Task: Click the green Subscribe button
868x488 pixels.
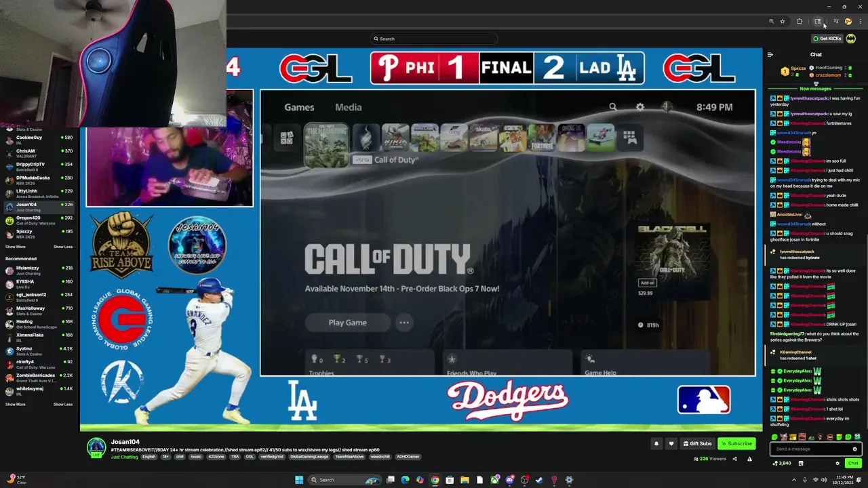Action: tap(736, 443)
